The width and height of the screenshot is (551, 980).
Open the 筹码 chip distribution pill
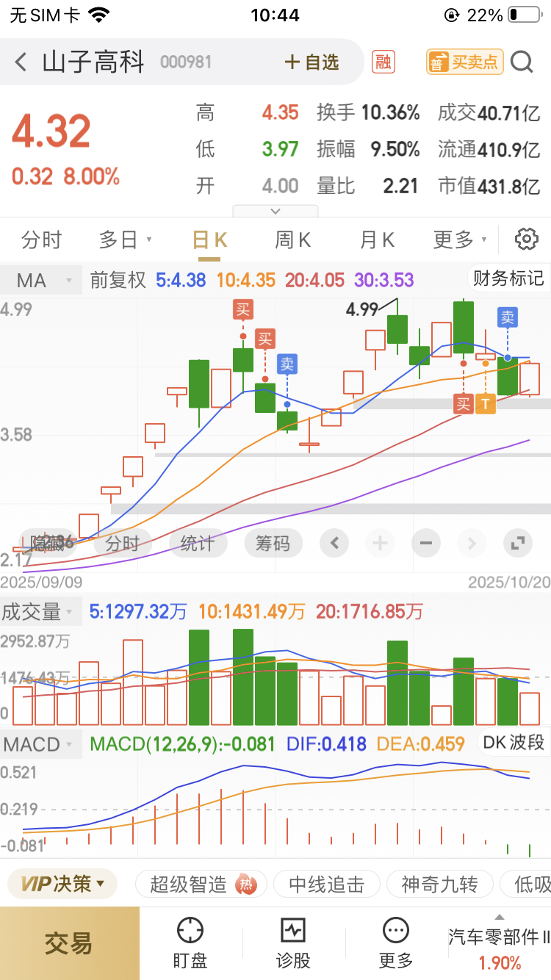(272, 544)
